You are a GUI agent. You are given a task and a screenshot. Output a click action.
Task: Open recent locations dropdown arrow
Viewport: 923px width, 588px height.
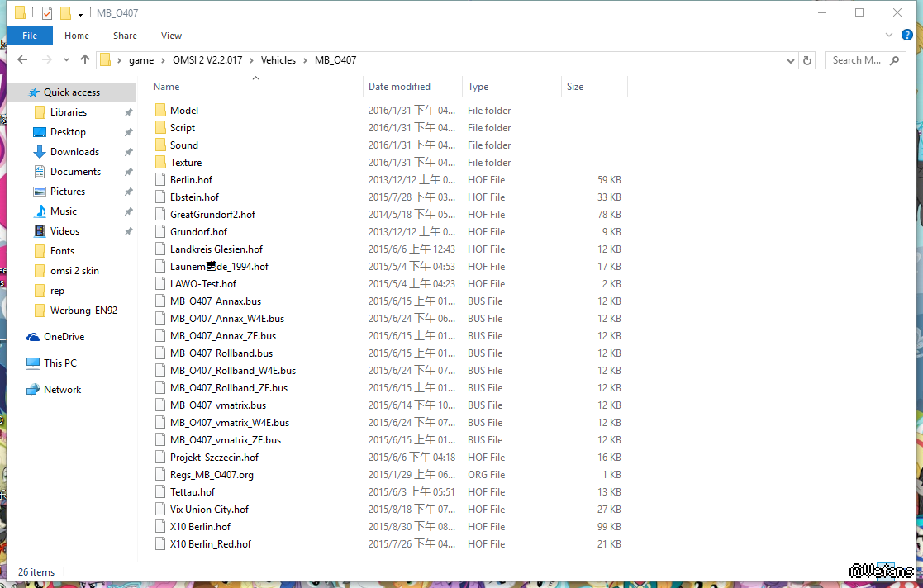66,60
